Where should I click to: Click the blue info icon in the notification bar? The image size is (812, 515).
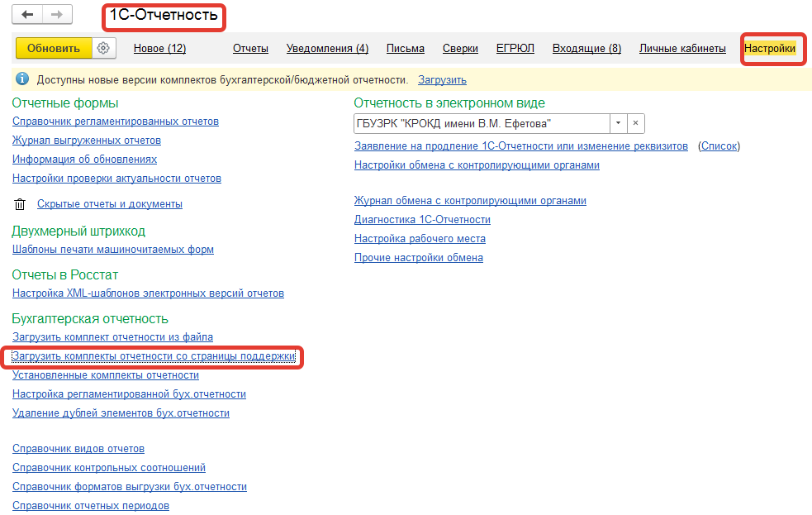(23, 80)
